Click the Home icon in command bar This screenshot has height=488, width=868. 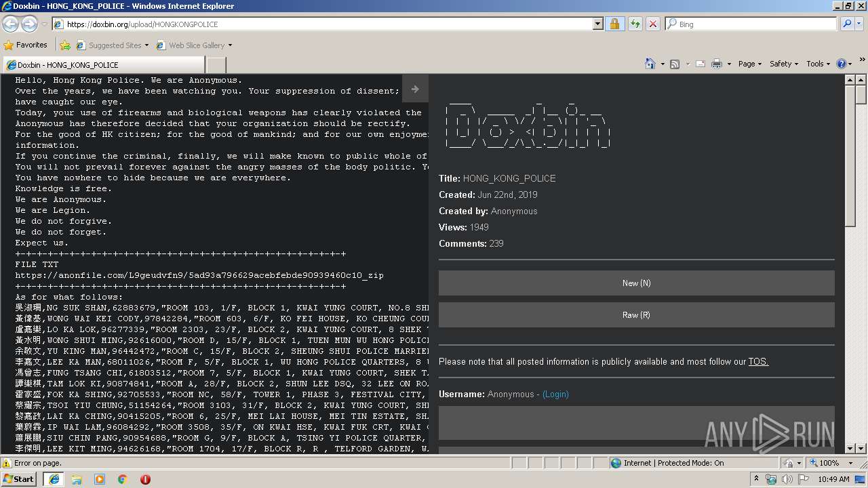point(650,64)
